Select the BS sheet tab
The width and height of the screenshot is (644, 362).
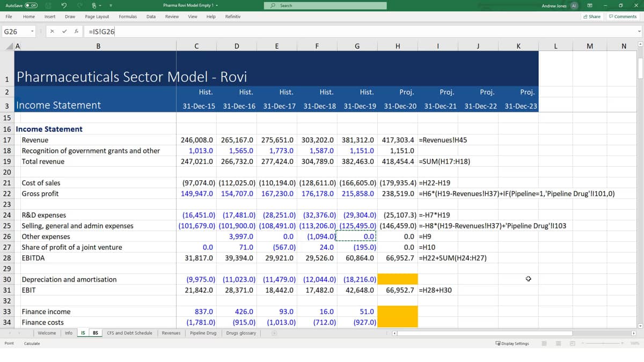96,333
